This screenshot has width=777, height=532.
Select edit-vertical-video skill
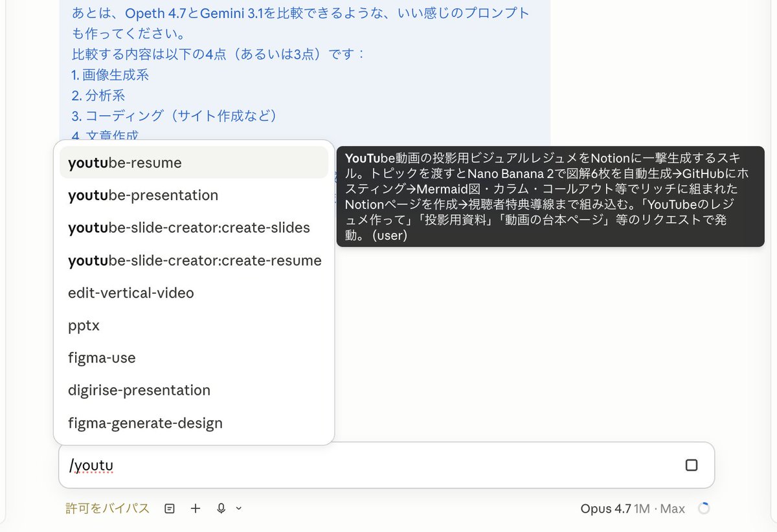click(194, 293)
